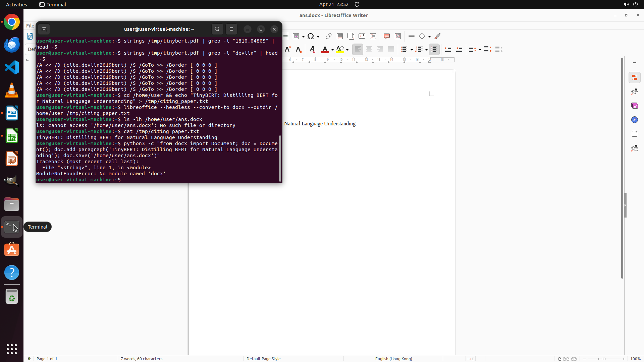Toggle Center paragraph alignment

[369, 50]
